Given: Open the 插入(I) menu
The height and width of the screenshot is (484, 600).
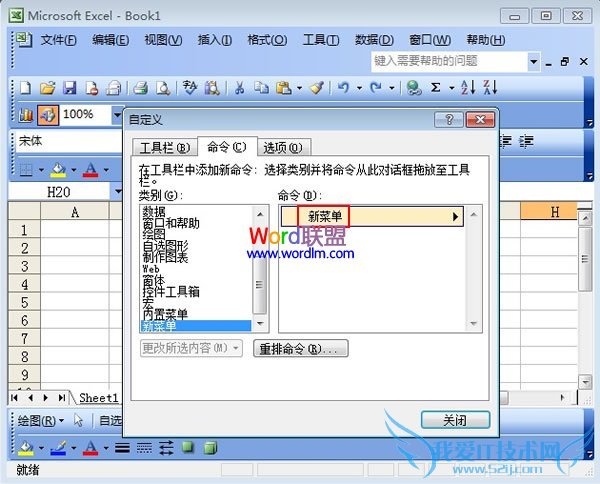Looking at the screenshot, I should point(214,40).
